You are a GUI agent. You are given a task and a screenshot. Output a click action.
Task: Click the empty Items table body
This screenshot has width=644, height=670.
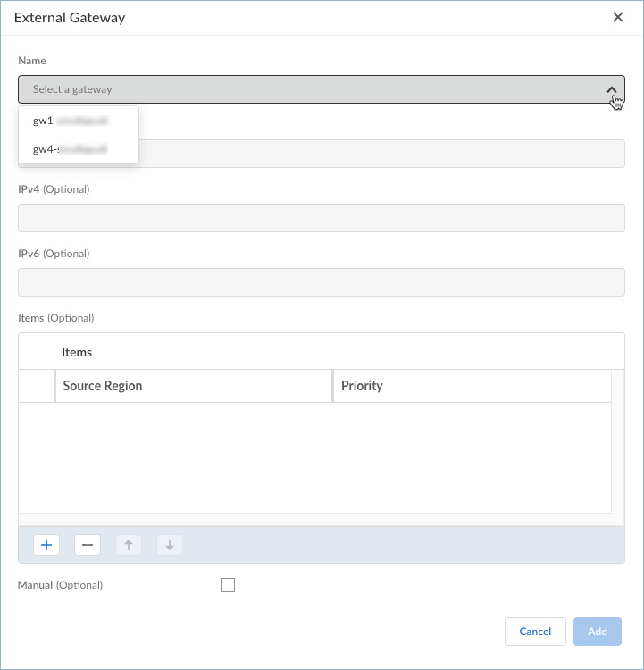point(314,457)
